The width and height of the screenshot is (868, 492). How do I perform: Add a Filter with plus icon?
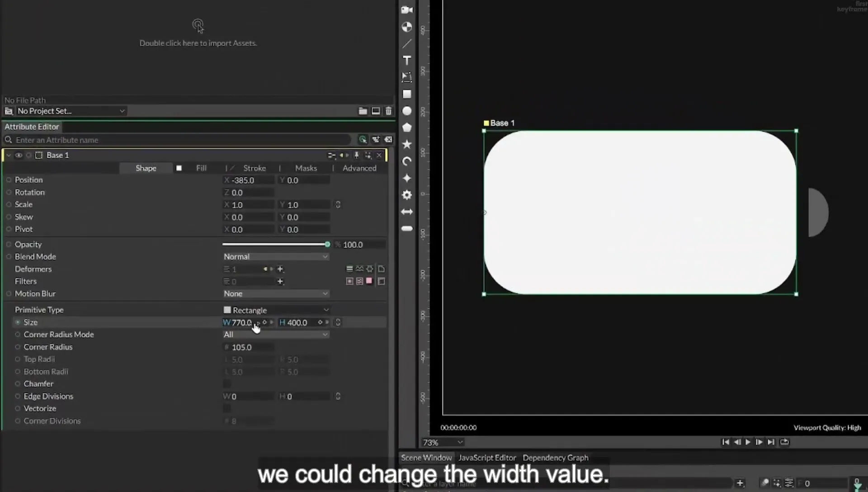(x=280, y=281)
